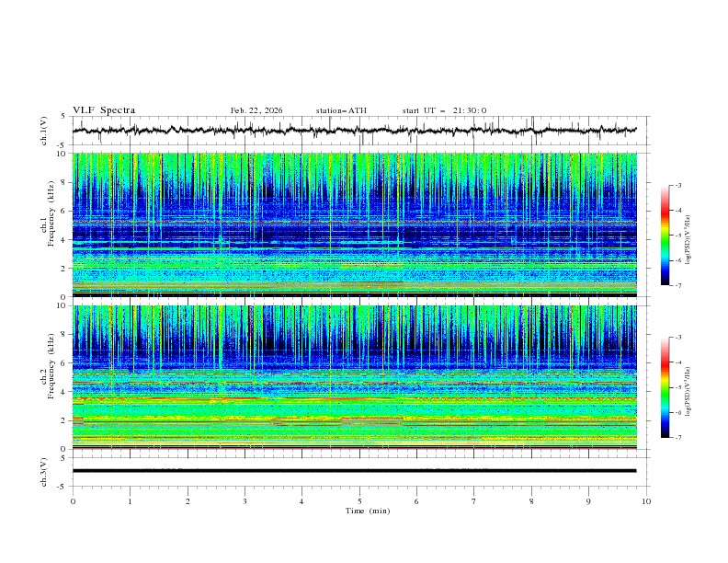The image size is (728, 563).
Task: Click the ch.1 voltage waveform trace panel
Action: 360,131
